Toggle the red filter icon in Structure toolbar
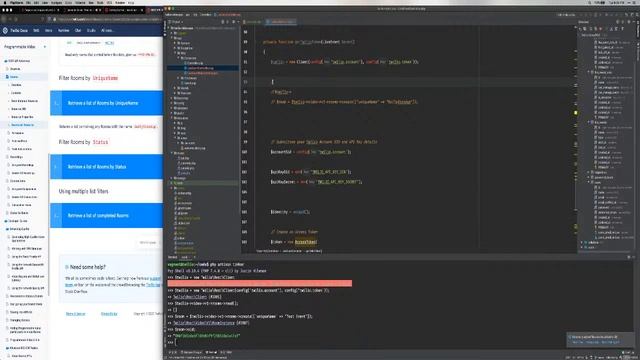 tap(600, 29)
